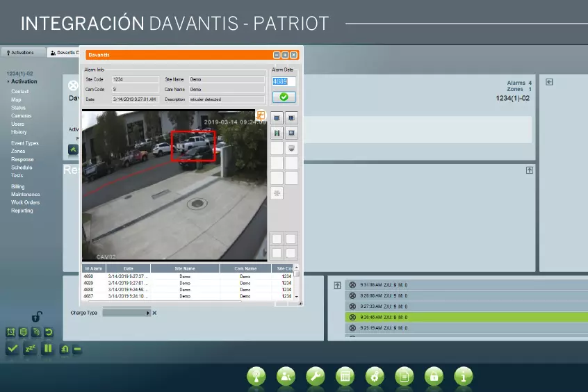Open the users round green button in the dock
Viewport: 588px width, 392px height.
tap(286, 376)
